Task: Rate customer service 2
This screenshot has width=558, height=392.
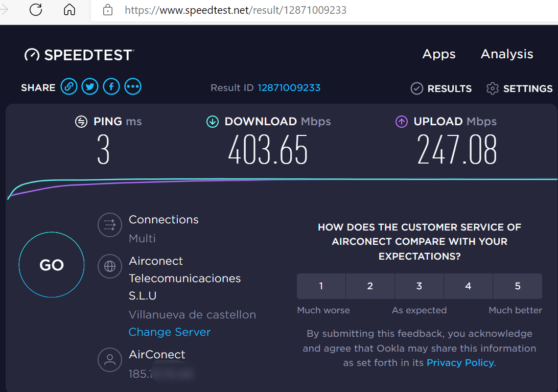Action: point(370,286)
